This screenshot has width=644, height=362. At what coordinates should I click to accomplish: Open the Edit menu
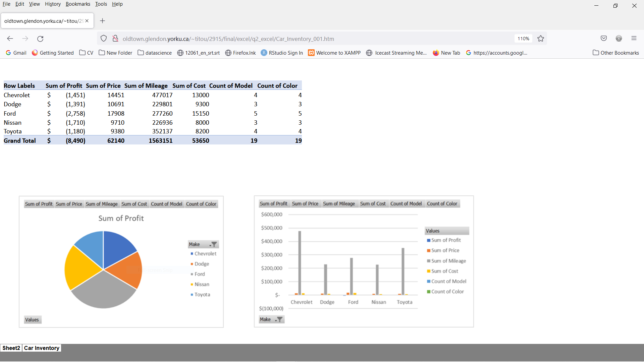20,4
